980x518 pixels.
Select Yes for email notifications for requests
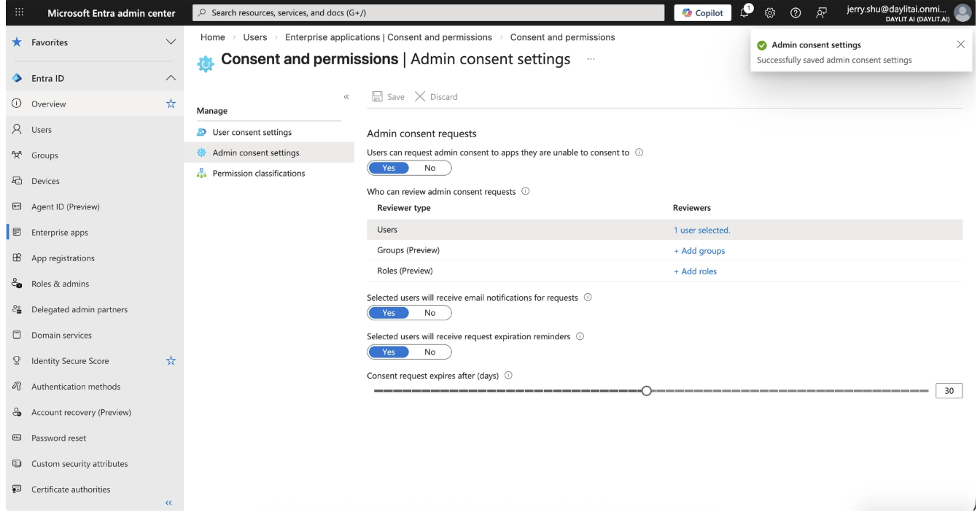[x=389, y=313]
